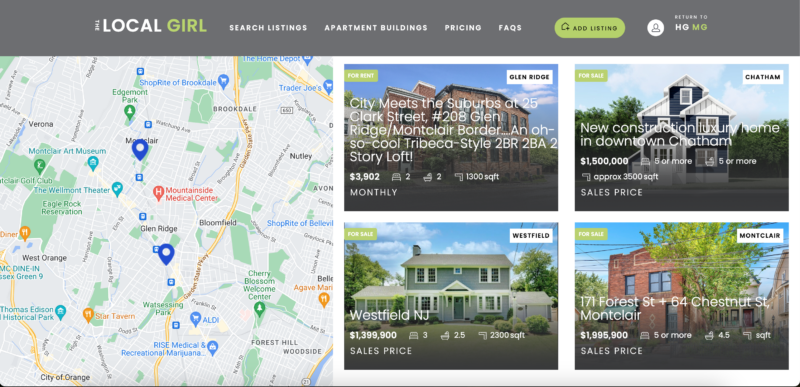Open the Glen Ridge loft rental listing
Screen dimensions: 800x387
(451, 137)
